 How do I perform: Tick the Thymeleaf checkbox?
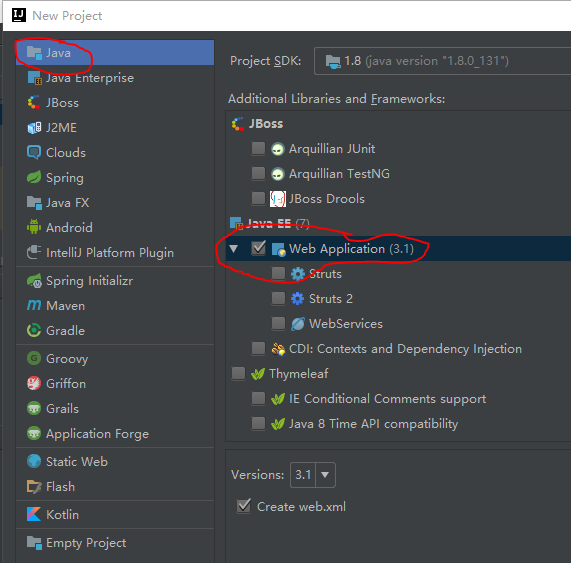tap(239, 373)
